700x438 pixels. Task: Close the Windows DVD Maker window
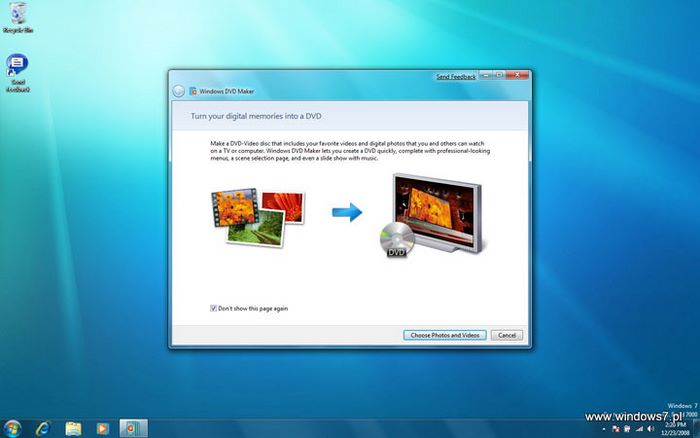click(517, 75)
